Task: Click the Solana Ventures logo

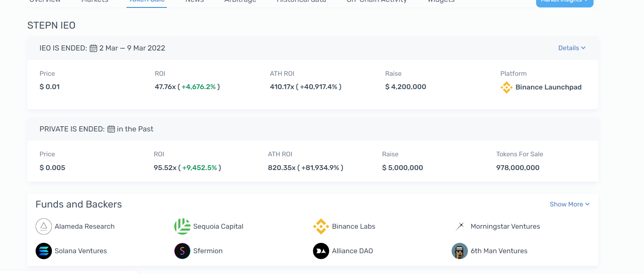Action: click(44, 251)
